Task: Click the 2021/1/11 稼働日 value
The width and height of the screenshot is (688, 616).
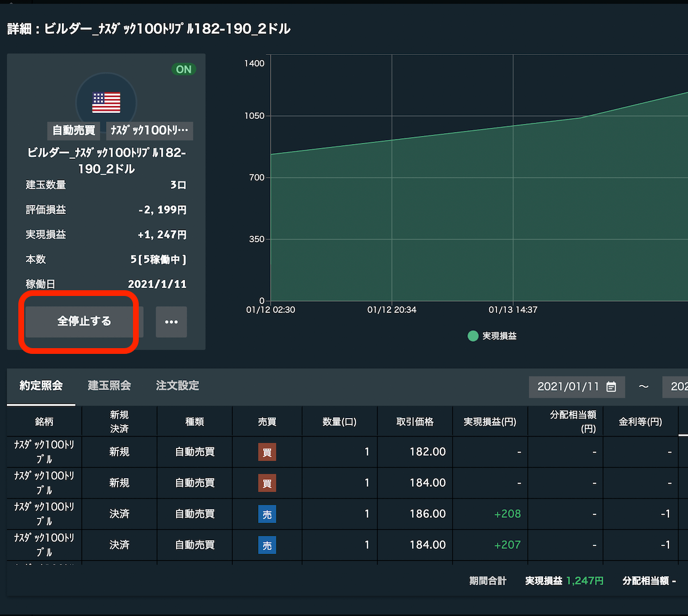Action: [157, 284]
